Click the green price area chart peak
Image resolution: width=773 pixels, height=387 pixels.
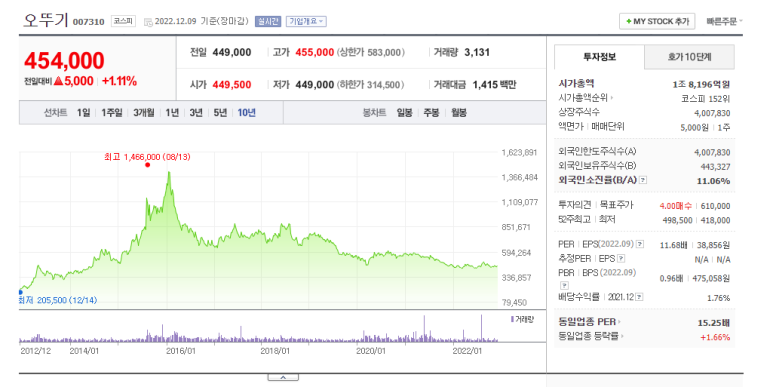coord(169,174)
